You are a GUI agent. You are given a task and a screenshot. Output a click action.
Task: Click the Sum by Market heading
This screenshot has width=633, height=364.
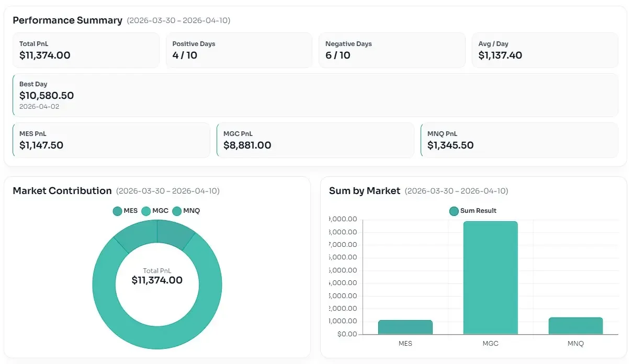coord(364,191)
